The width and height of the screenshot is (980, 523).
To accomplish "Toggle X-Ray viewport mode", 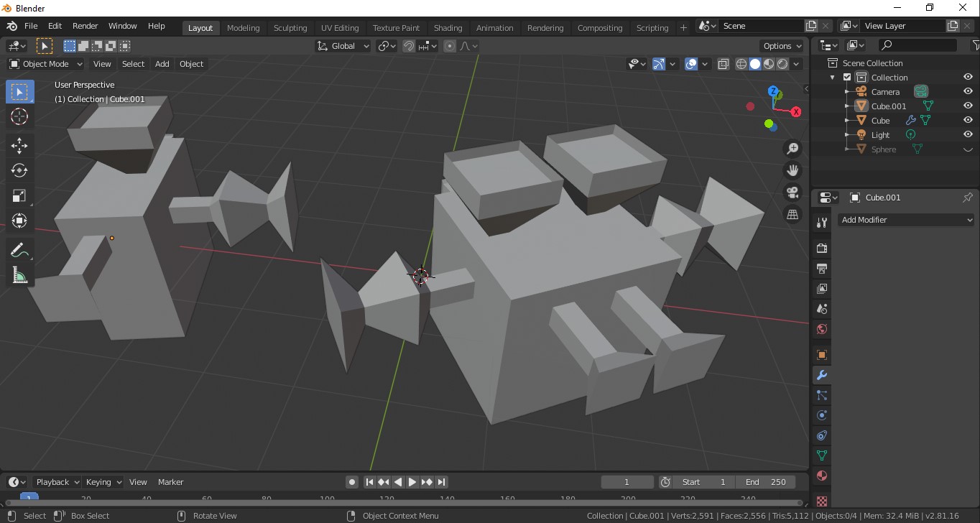I will coord(724,64).
